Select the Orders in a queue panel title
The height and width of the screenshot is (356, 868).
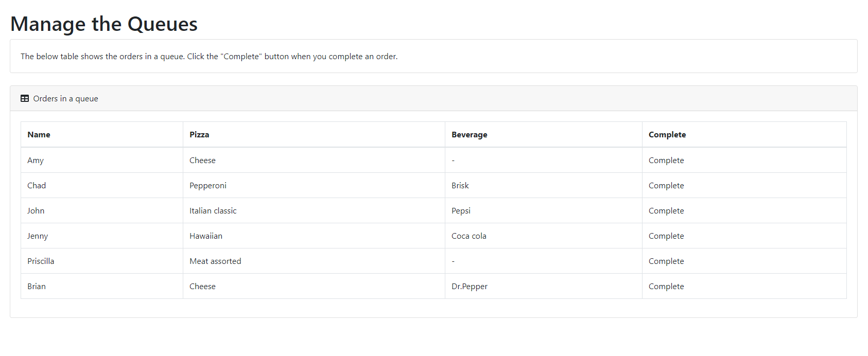(x=65, y=99)
